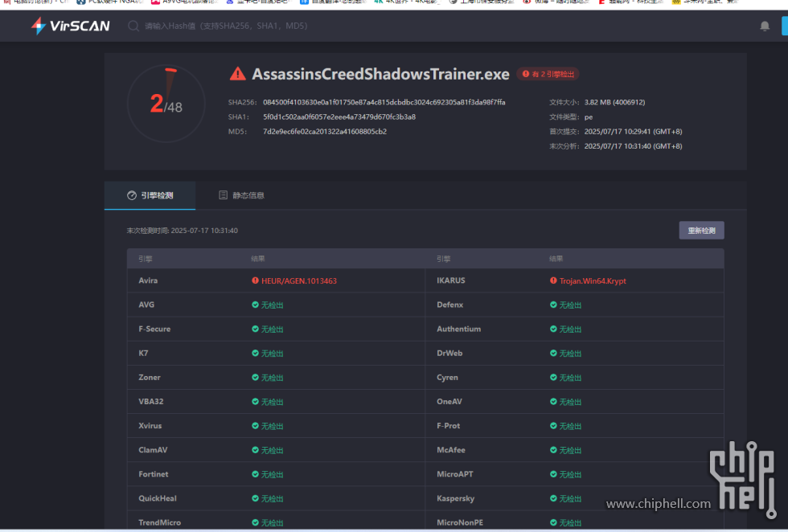The height and width of the screenshot is (532, 788).
Task: Click the green check icon for Kaspersky
Action: pyautogui.click(x=553, y=498)
